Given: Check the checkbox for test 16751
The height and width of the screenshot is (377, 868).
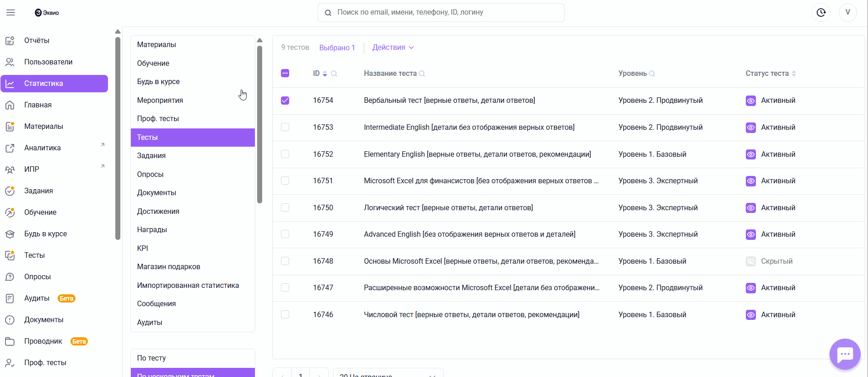Looking at the screenshot, I should click(285, 181).
